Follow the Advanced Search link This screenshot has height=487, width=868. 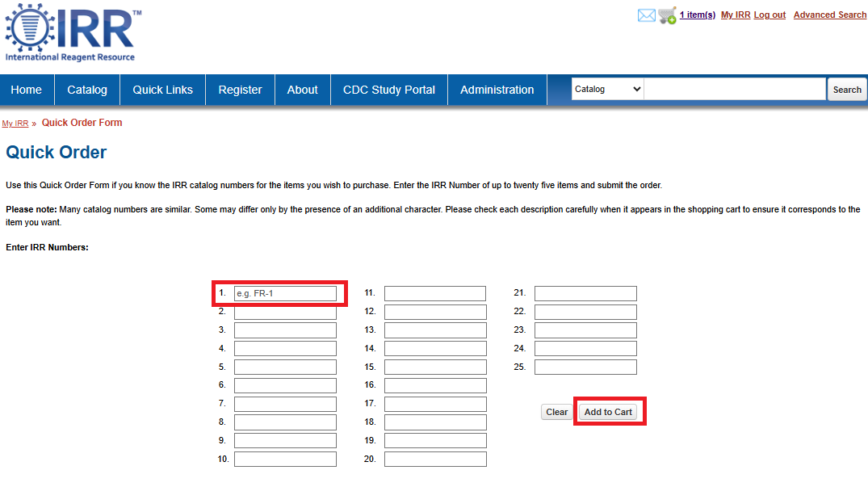click(830, 15)
